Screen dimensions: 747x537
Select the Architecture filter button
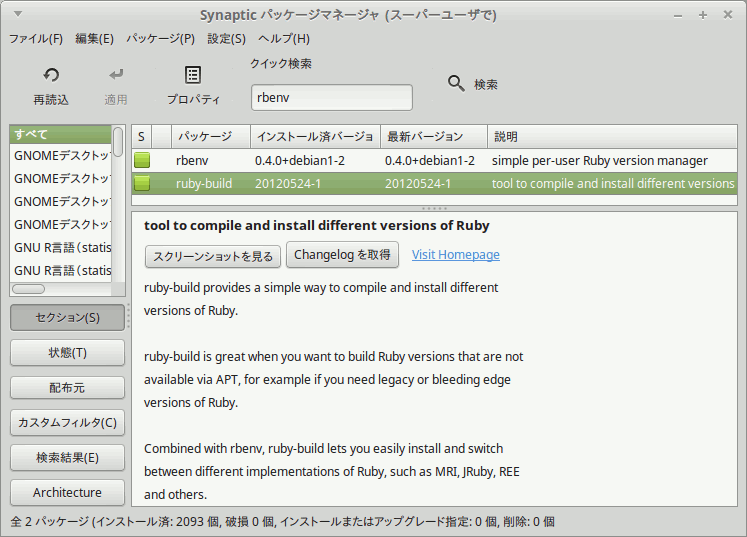pos(67,492)
